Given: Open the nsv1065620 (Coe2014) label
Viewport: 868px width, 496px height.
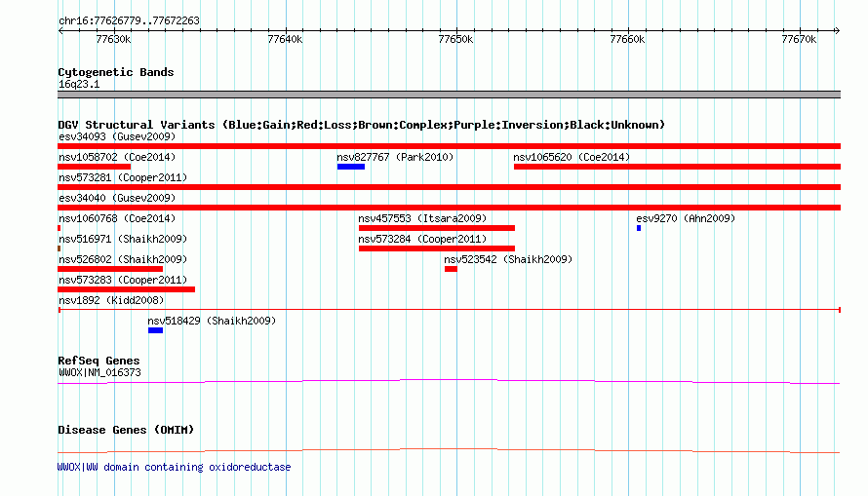Looking at the screenshot, I should click(x=572, y=157).
